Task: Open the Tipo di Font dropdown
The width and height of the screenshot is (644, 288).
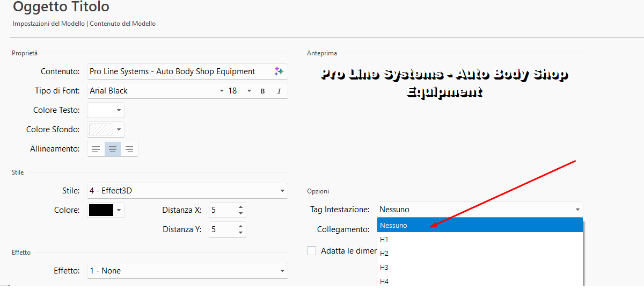Action: pos(222,91)
